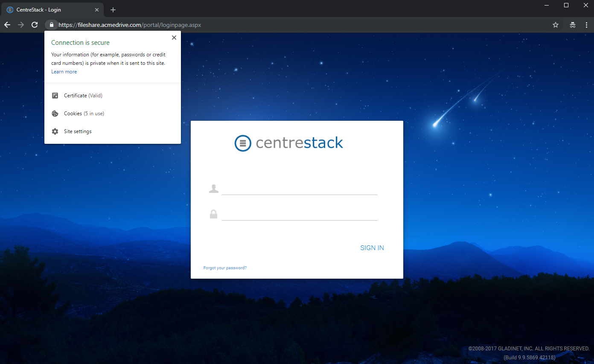Open a new browser tab
The image size is (594, 364).
(113, 9)
